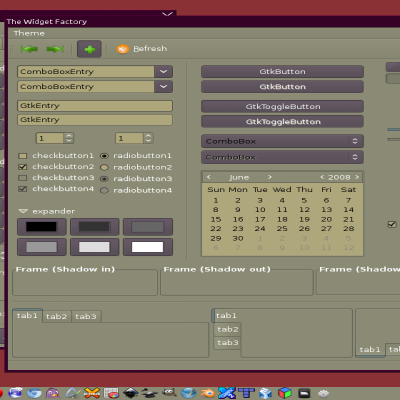Click the left spin button arrows
Screen dimensions: 400x400
pos(69,138)
